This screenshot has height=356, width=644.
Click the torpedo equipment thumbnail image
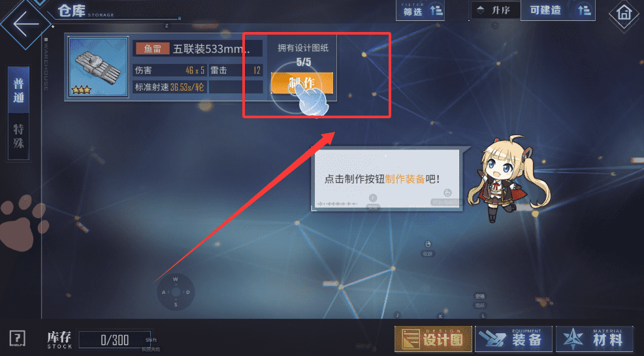coord(98,67)
